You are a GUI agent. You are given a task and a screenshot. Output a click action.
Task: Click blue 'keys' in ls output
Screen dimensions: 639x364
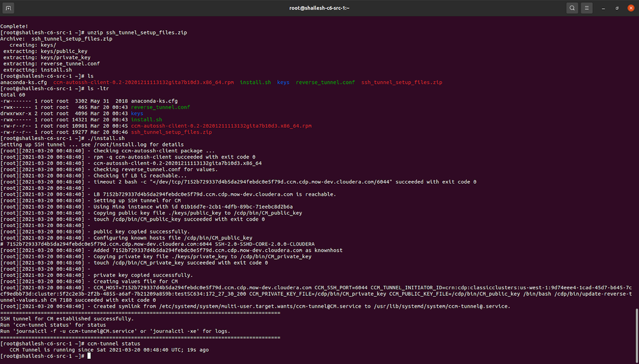point(283,83)
